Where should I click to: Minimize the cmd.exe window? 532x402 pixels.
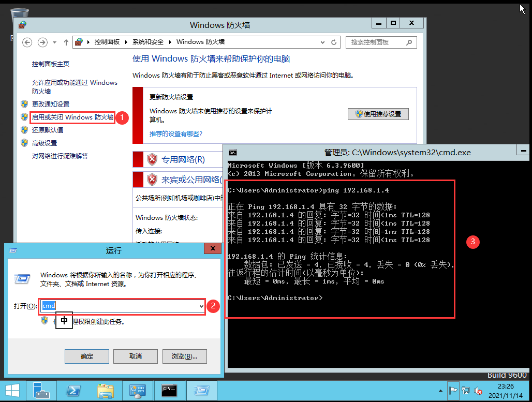pos(524,150)
